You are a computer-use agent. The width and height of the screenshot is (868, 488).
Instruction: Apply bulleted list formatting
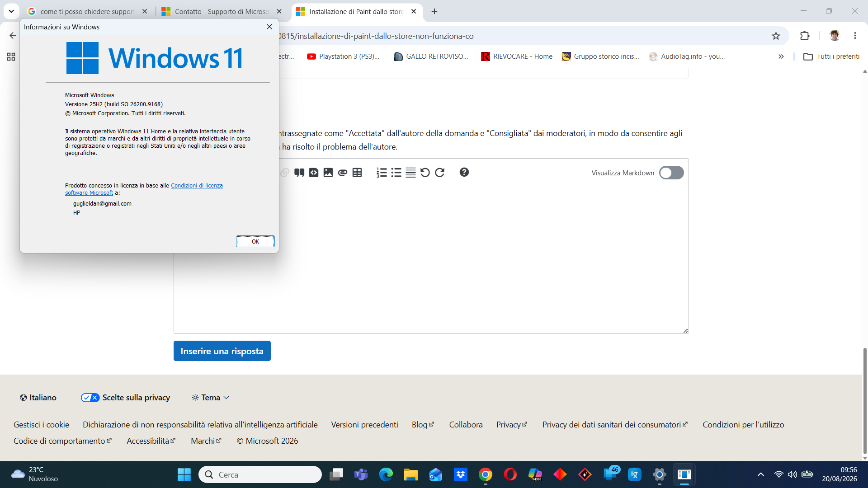tap(396, 173)
